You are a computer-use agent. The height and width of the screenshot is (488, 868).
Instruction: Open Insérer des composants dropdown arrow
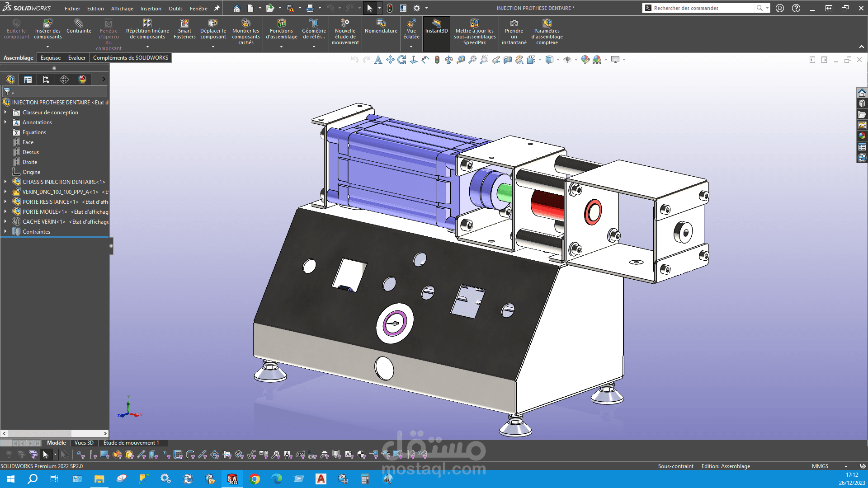[47, 47]
